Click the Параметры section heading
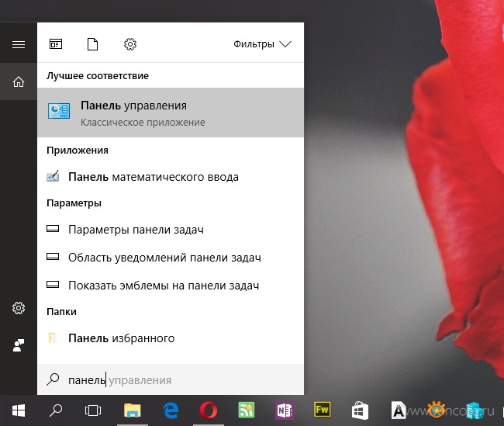 pyautogui.click(x=74, y=203)
